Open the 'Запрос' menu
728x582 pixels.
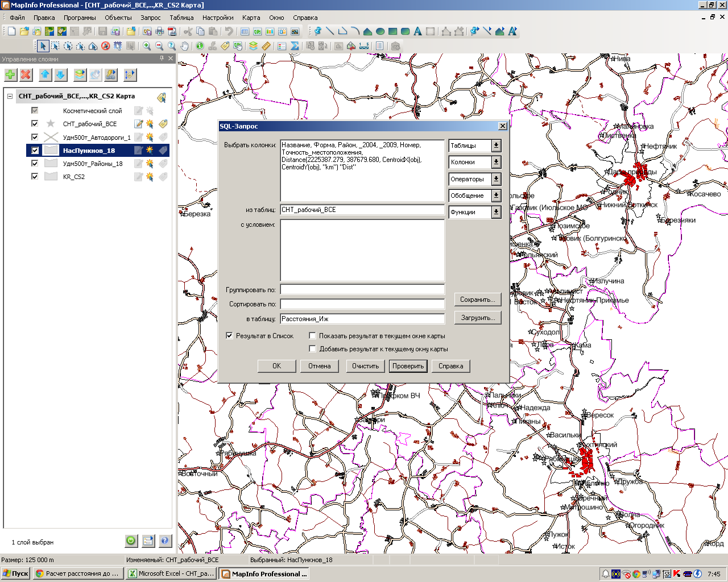[151, 18]
